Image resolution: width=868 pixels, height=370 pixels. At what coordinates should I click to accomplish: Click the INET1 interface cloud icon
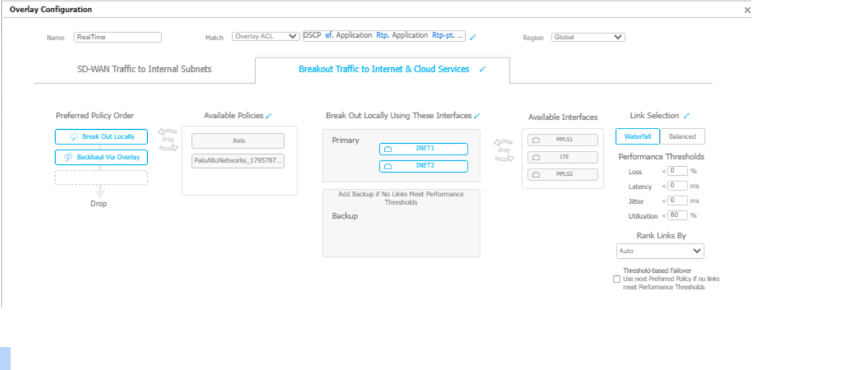(387, 149)
